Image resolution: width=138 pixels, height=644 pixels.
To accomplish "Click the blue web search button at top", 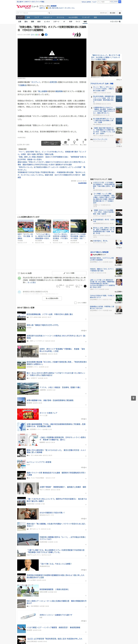I will [120, 2].
